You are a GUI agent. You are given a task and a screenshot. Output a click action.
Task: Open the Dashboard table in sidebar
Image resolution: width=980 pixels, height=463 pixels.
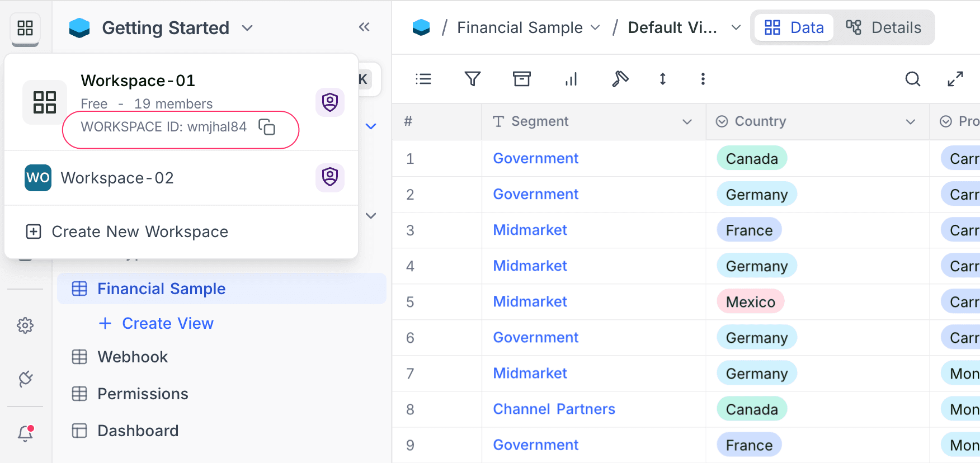pos(138,431)
